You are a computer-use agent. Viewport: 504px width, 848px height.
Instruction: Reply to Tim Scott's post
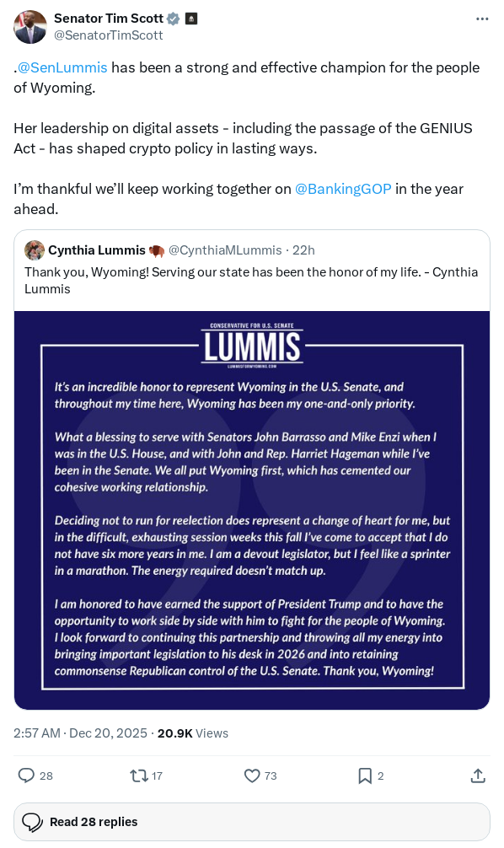(x=26, y=775)
